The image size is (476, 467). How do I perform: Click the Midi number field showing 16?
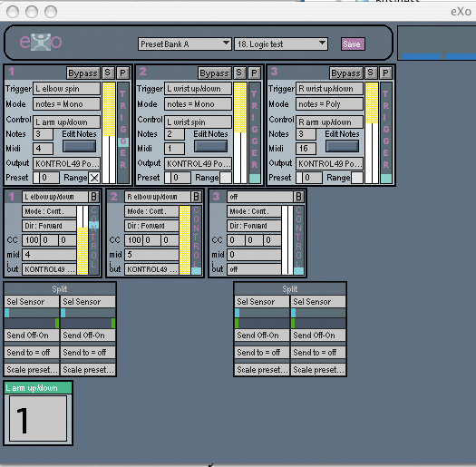point(306,149)
